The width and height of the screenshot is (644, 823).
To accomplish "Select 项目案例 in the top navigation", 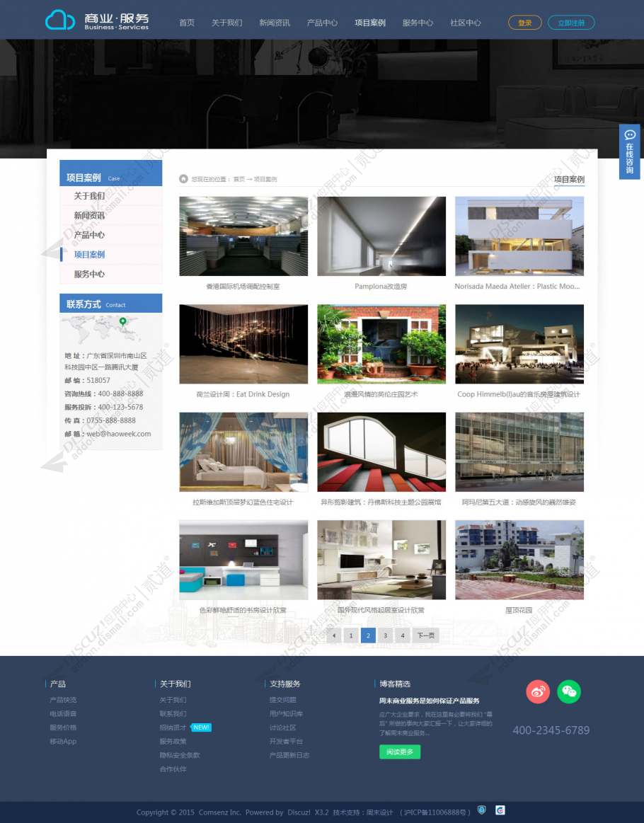I will click(x=370, y=23).
